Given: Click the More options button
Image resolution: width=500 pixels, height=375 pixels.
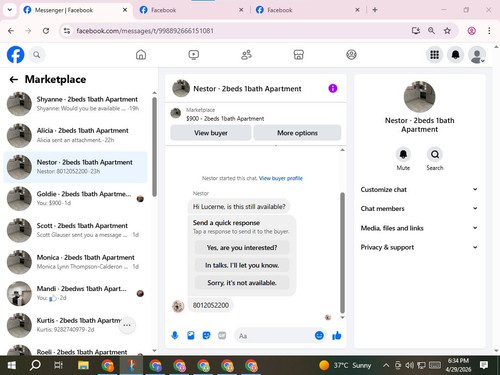Looking at the screenshot, I should coord(297,133).
